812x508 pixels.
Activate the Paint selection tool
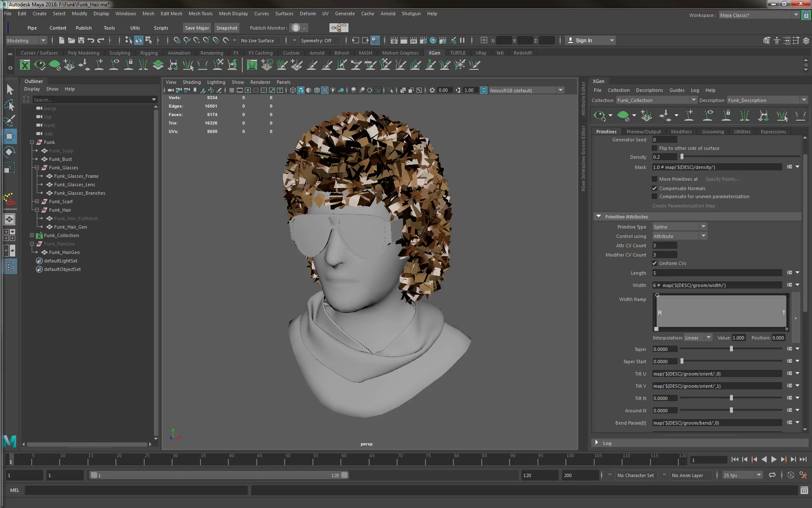(10, 121)
